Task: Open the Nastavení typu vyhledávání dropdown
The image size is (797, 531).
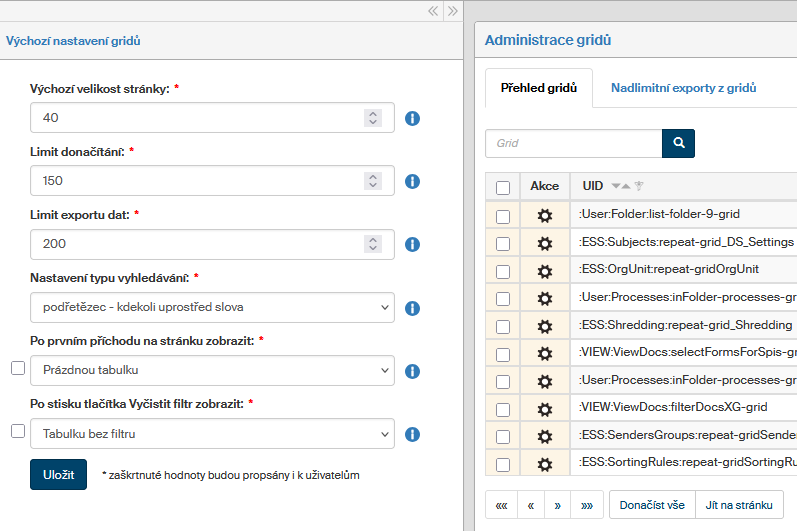Action: (212, 307)
